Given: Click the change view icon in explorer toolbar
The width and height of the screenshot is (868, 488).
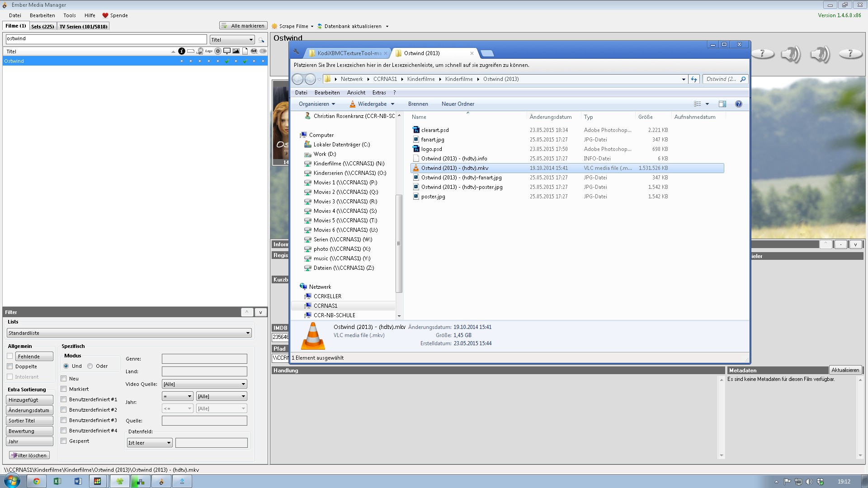Looking at the screenshot, I should pyautogui.click(x=698, y=104).
